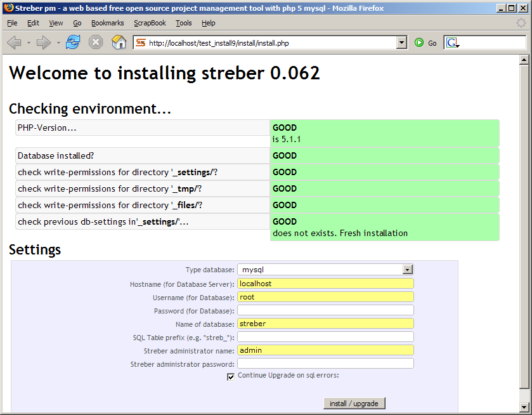Click the install / upgrade button

click(x=354, y=404)
